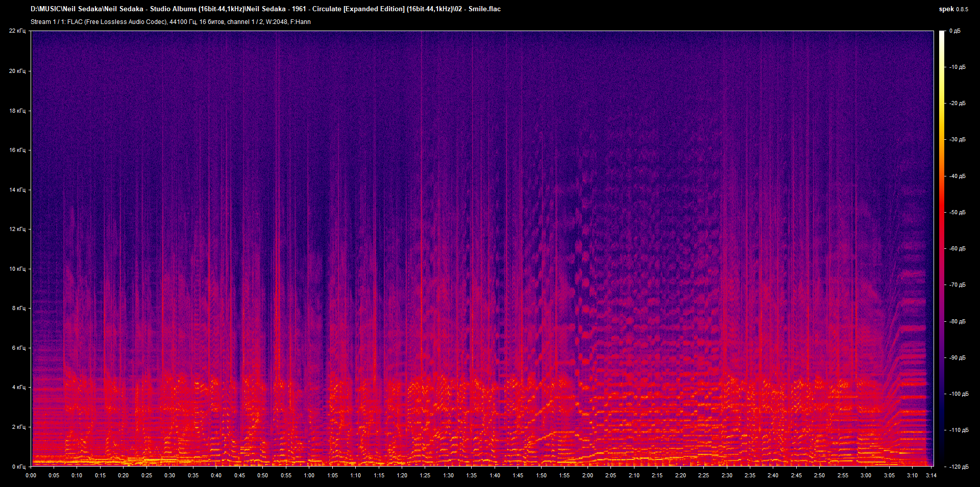Click the '1:00' time axis label
Image resolution: width=980 pixels, height=487 pixels.
(x=309, y=475)
